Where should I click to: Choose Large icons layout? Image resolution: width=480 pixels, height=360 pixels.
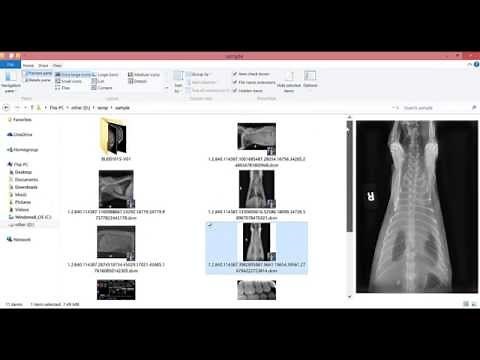(105, 75)
